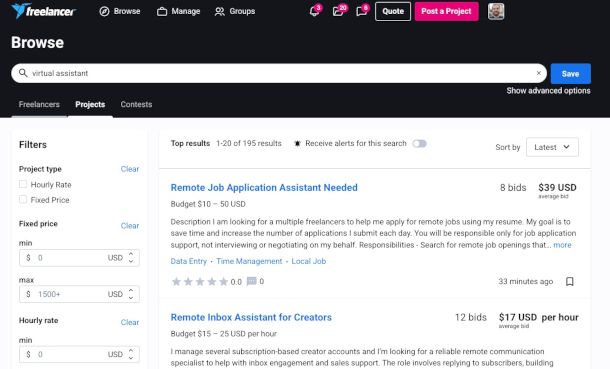Image resolution: width=610 pixels, height=369 pixels.
Task: Click Fixed price max stepper arrows
Action: [x=131, y=294]
